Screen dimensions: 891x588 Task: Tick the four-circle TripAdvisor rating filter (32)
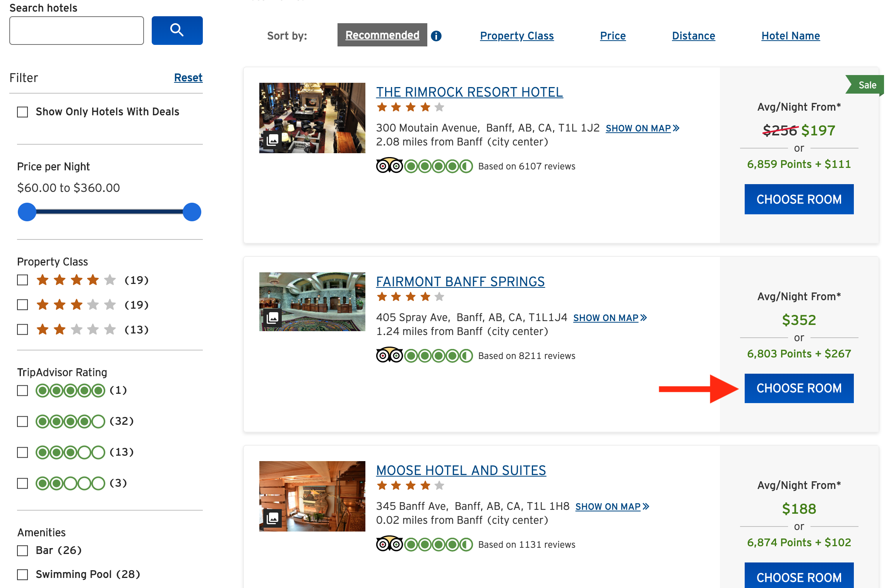click(x=22, y=421)
